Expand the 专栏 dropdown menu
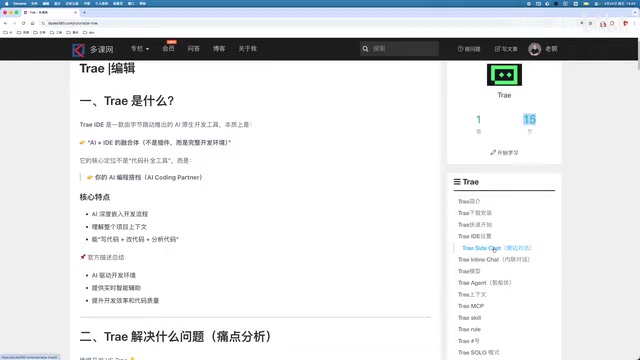This screenshot has width=640, height=360. point(140,49)
